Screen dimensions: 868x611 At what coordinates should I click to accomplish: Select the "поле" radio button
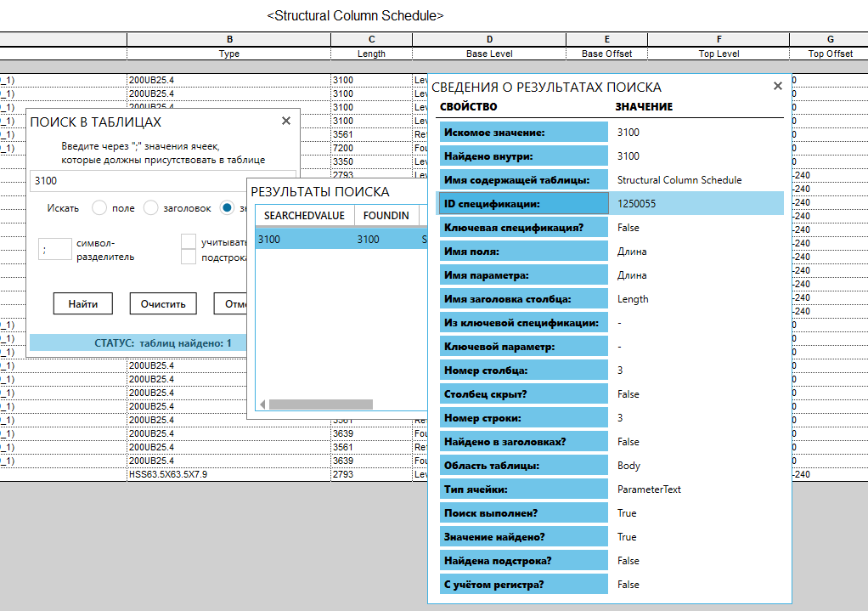(99, 207)
